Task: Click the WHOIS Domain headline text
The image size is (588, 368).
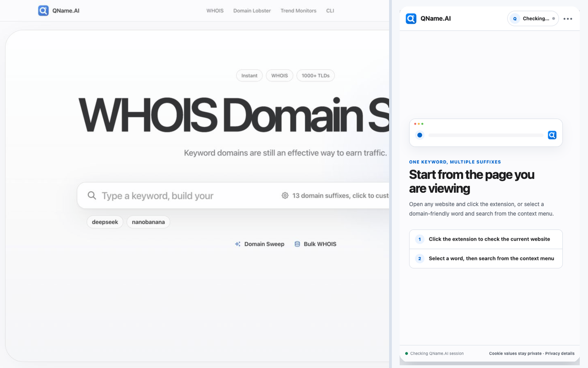Action: (234, 115)
